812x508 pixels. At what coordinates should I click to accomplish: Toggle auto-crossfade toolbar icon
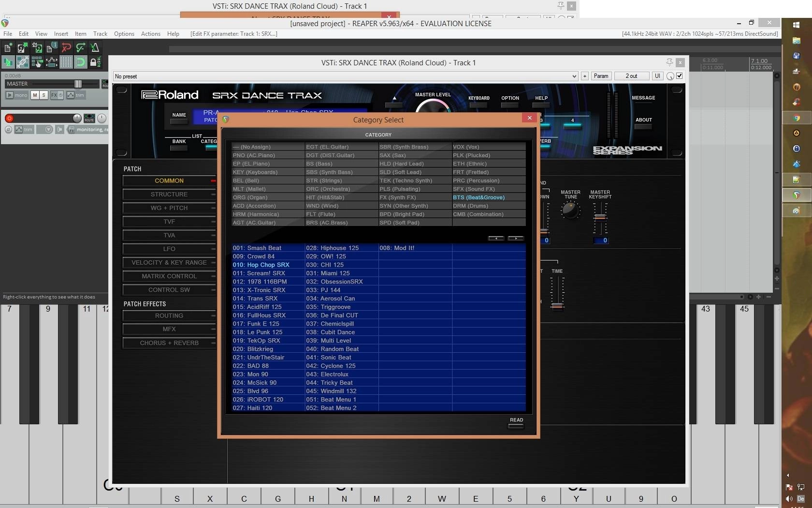[x=8, y=62]
